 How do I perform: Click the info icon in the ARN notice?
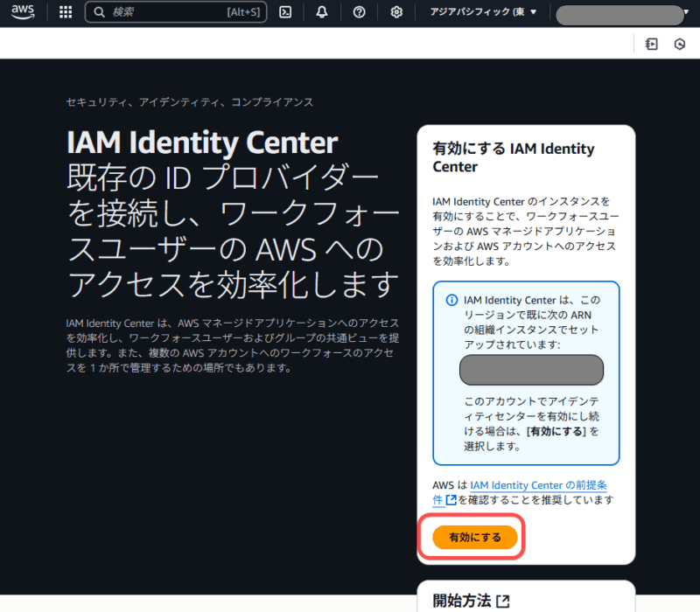point(451,300)
